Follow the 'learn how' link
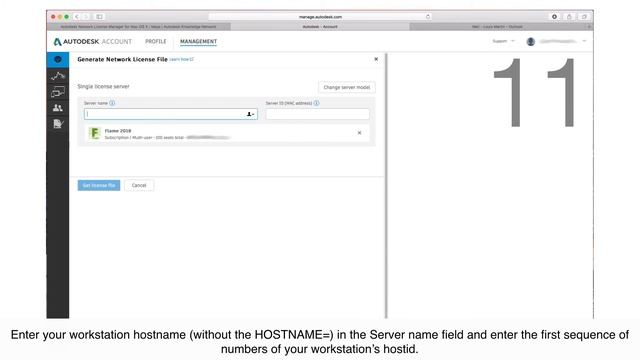Image resolution: width=640 pixels, height=360 pixels. tap(181, 60)
